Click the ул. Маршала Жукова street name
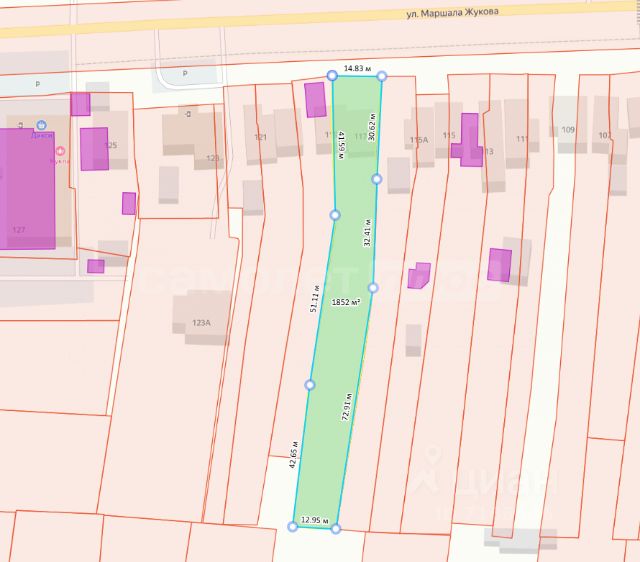The image size is (640, 562). [x=452, y=13]
